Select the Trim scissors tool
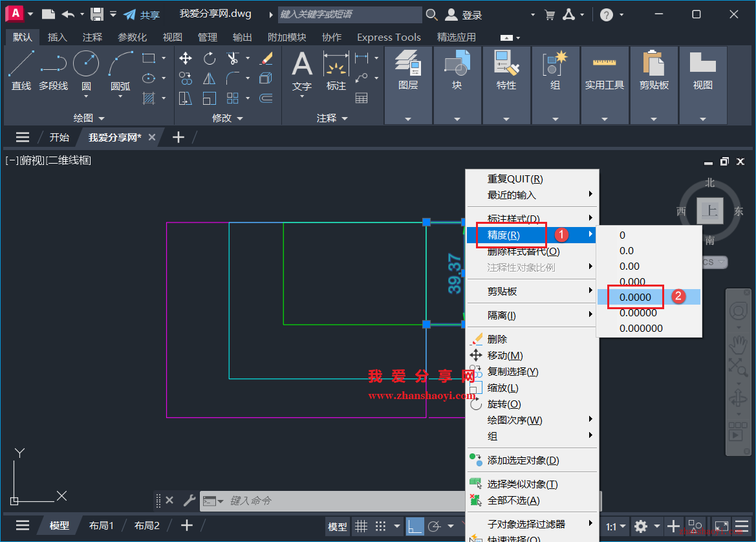 (233, 58)
